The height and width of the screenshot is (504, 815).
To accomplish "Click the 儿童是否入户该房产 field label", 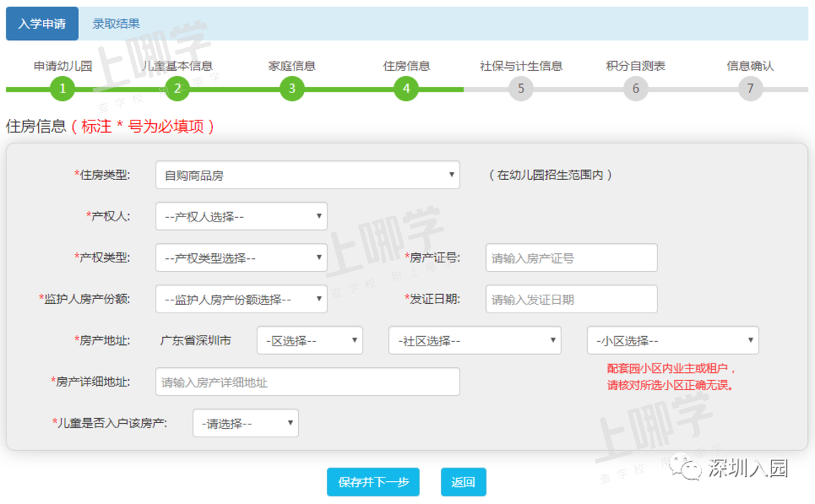I will coord(110,424).
